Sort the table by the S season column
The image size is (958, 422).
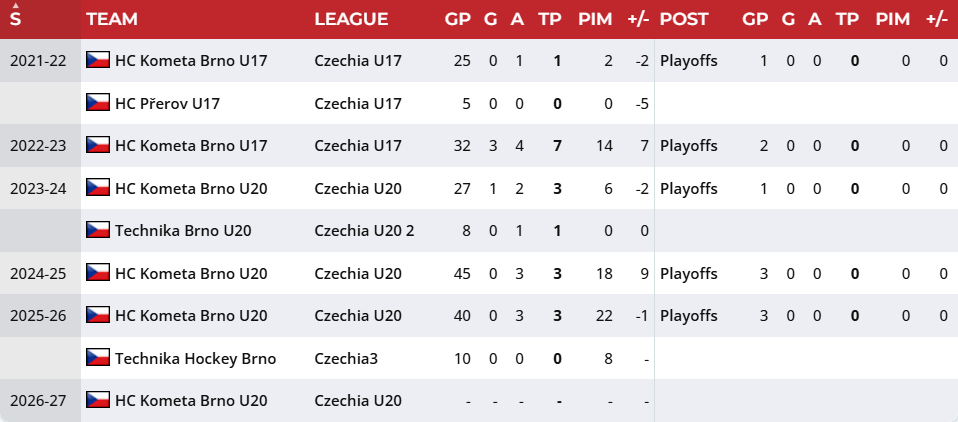[x=15, y=18]
